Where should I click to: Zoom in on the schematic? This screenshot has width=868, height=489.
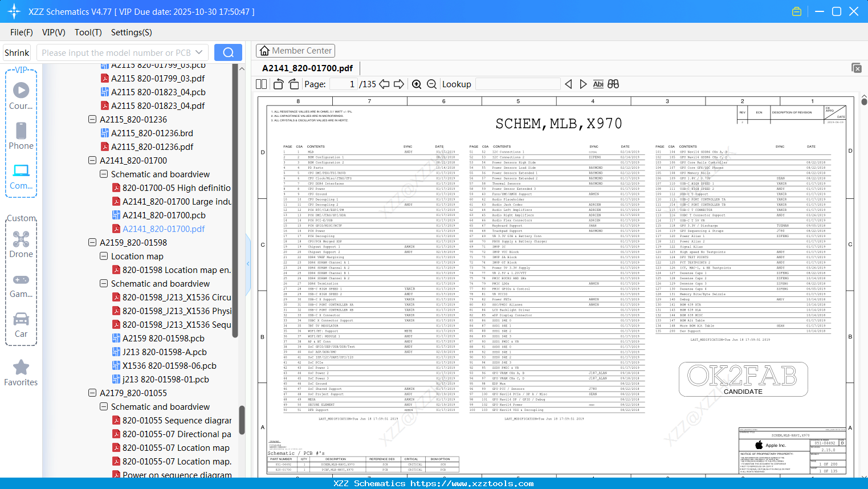[417, 84]
